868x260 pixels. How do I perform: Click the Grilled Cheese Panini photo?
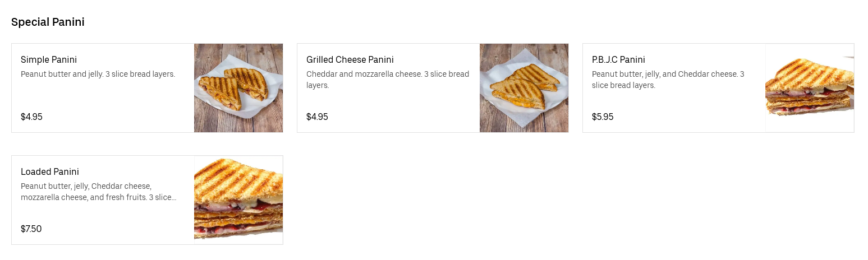[x=523, y=88]
